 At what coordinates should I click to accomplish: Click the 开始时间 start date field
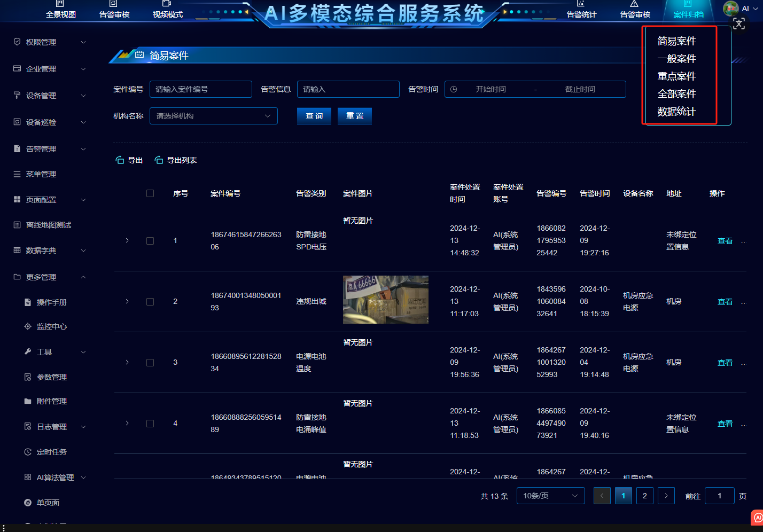491,89
